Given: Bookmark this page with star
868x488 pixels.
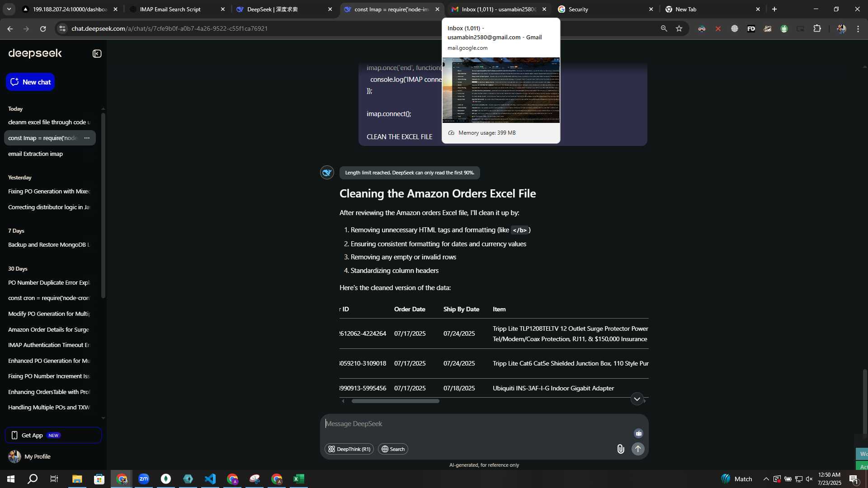Looking at the screenshot, I should tap(679, 28).
